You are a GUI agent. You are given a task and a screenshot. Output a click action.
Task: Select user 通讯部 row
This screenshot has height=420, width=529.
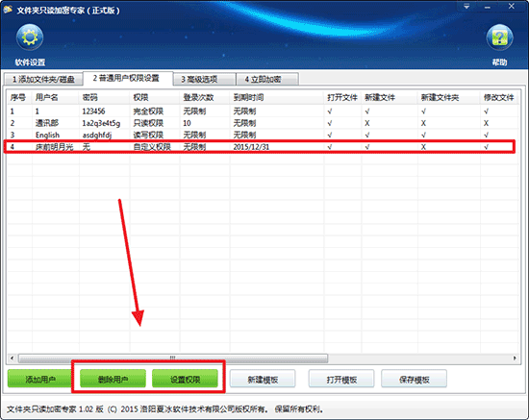pos(263,123)
